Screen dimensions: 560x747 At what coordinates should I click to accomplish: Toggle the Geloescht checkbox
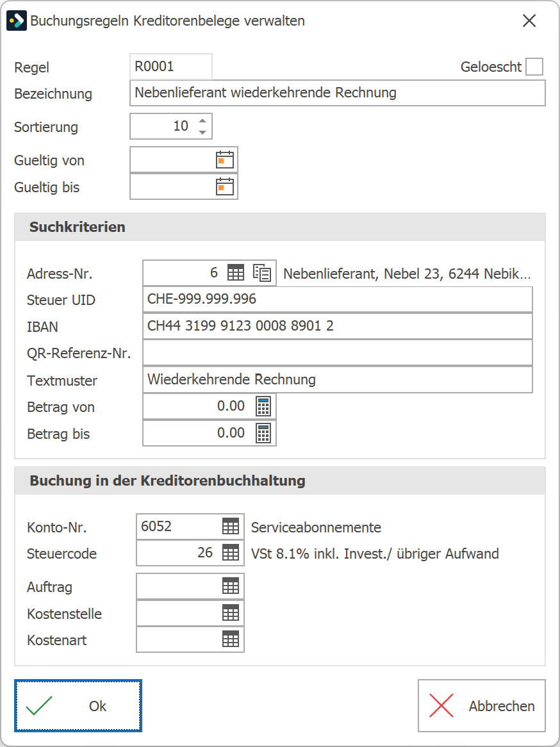(x=534, y=67)
